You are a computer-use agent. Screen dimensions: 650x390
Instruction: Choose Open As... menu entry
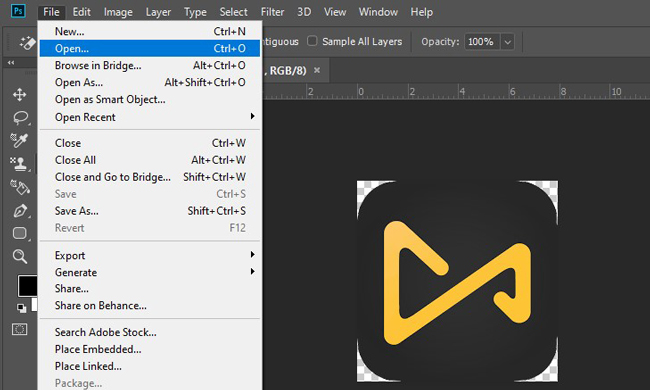[x=150, y=82]
